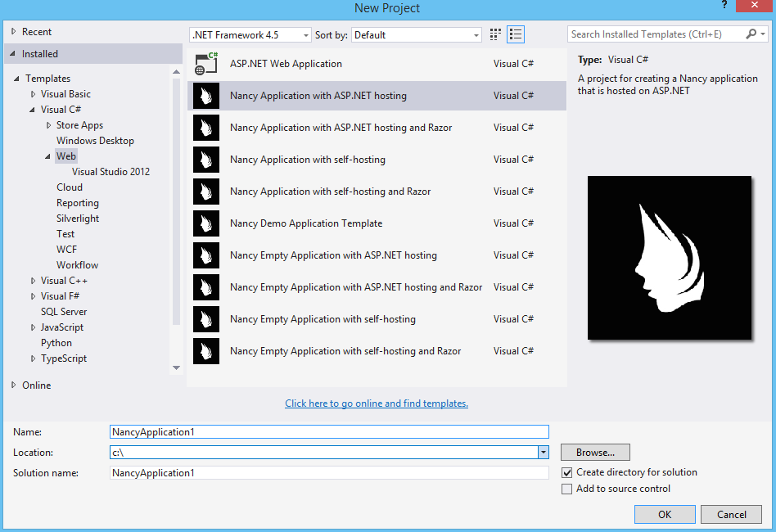
Task: Click the Location input field
Action: pyautogui.click(x=323, y=453)
